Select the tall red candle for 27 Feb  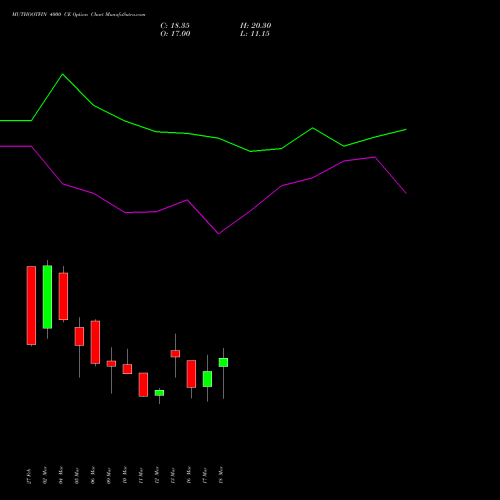31,305
